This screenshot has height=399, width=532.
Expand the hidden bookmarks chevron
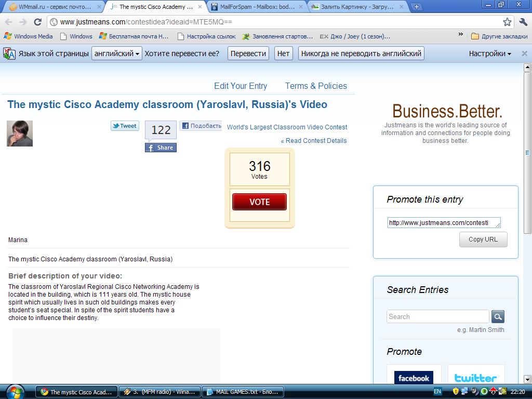[x=460, y=34]
